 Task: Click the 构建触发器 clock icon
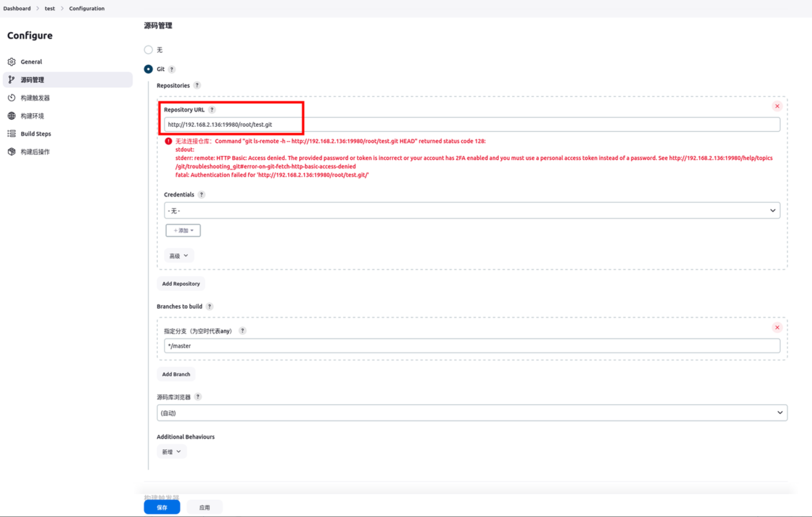tap(12, 98)
